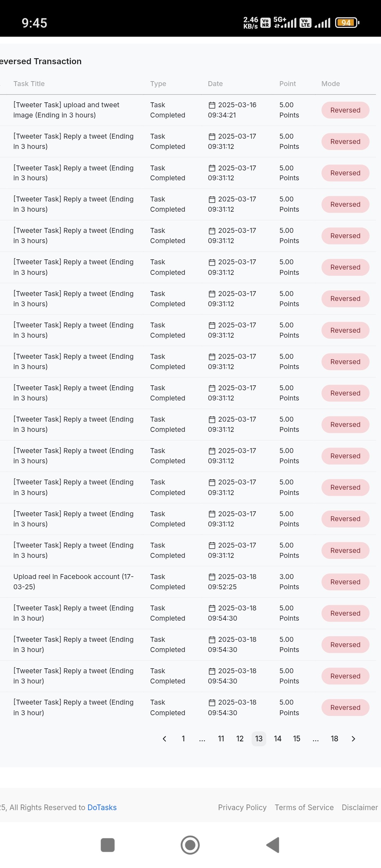Viewport: 381px width, 868px height.
Task: Tap the Android recent apps square button
Action: (x=108, y=845)
